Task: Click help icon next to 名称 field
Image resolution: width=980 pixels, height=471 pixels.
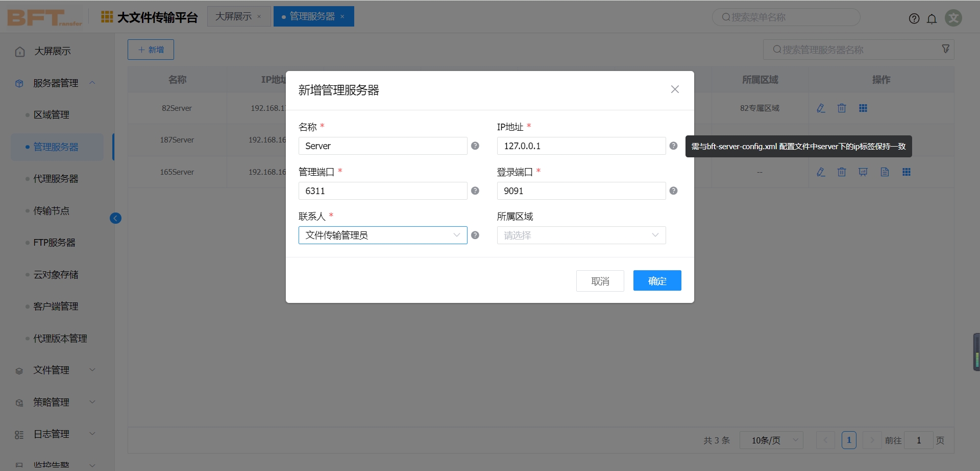Action: (x=475, y=146)
